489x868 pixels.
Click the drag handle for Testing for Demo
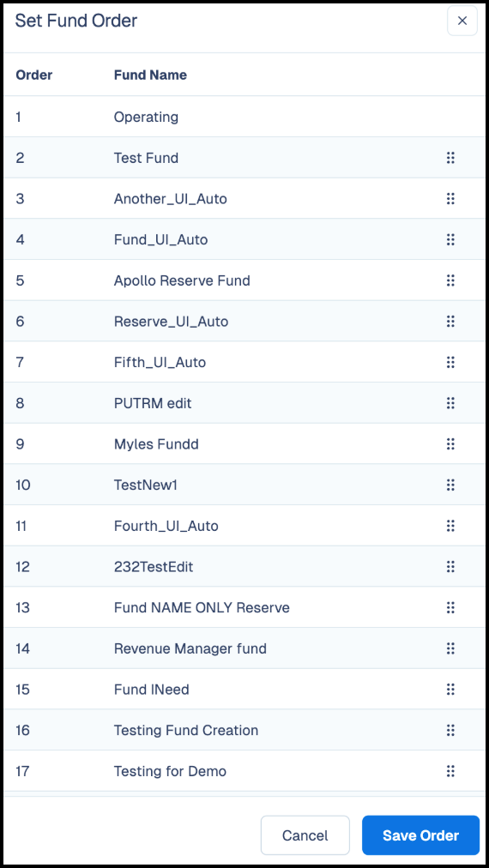(450, 771)
